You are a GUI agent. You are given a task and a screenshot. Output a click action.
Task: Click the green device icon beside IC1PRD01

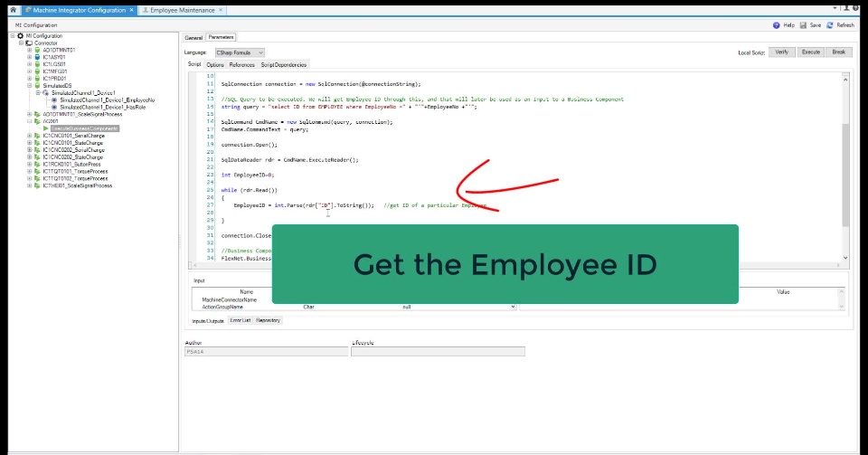coord(37,80)
